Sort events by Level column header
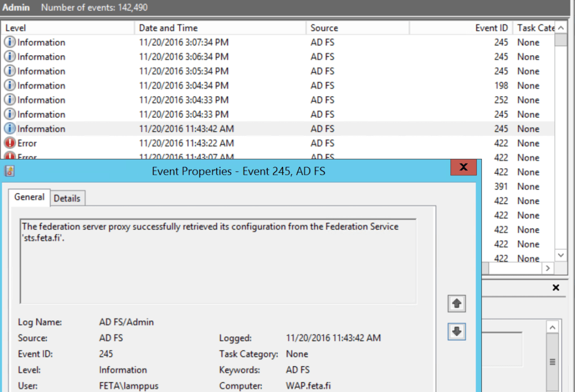The image size is (575, 392). point(67,28)
